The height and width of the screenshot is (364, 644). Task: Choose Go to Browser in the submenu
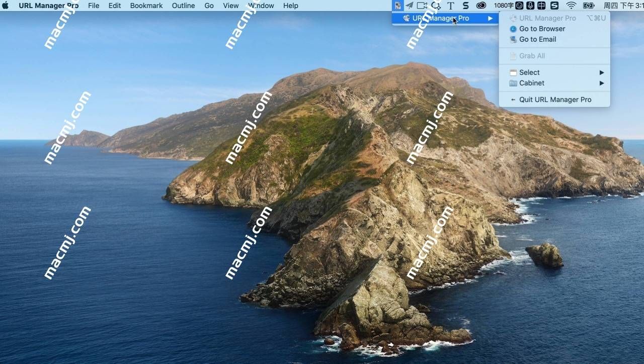click(554, 29)
